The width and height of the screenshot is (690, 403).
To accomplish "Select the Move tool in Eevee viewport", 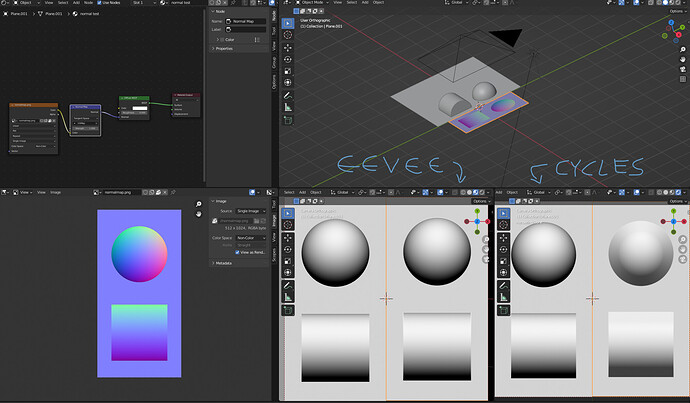I will point(288,238).
